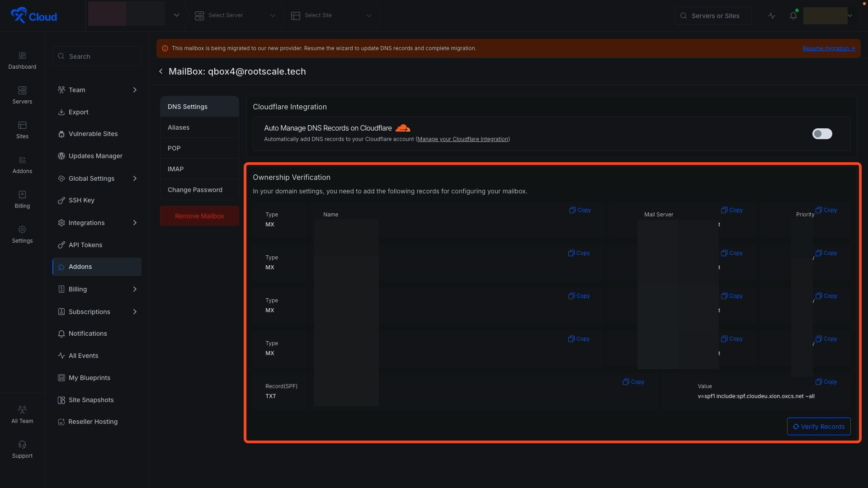
Task: Expand the Integrations submenu
Action: click(135, 223)
